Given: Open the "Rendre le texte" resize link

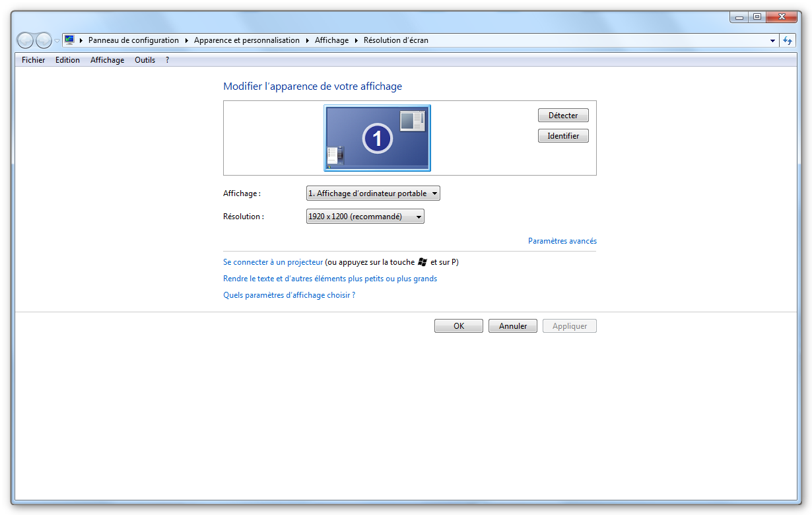Looking at the screenshot, I should 330,279.
